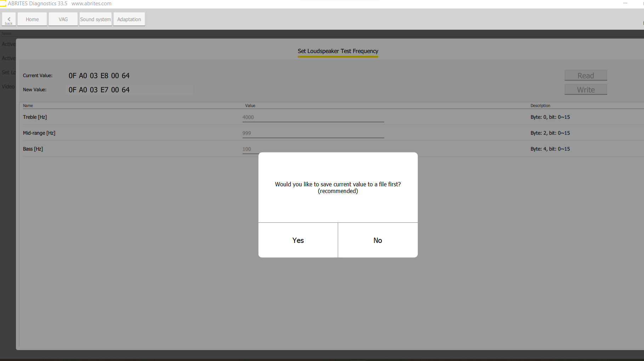The width and height of the screenshot is (644, 361).
Task: Click the Description column header
Action: pyautogui.click(x=540, y=106)
